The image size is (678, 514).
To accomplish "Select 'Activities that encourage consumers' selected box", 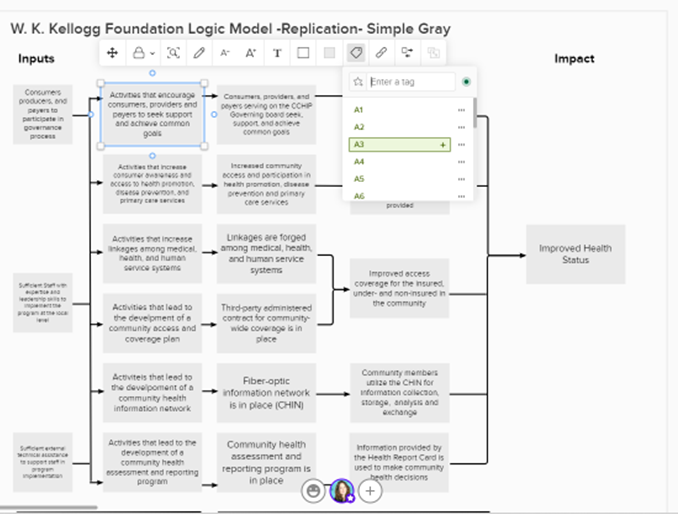I will click(x=152, y=114).
